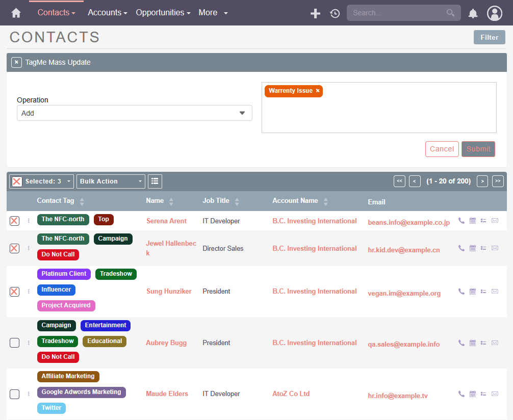Toggle the select-all checkbox
The height and width of the screenshot is (420, 513).
pyautogui.click(x=17, y=181)
